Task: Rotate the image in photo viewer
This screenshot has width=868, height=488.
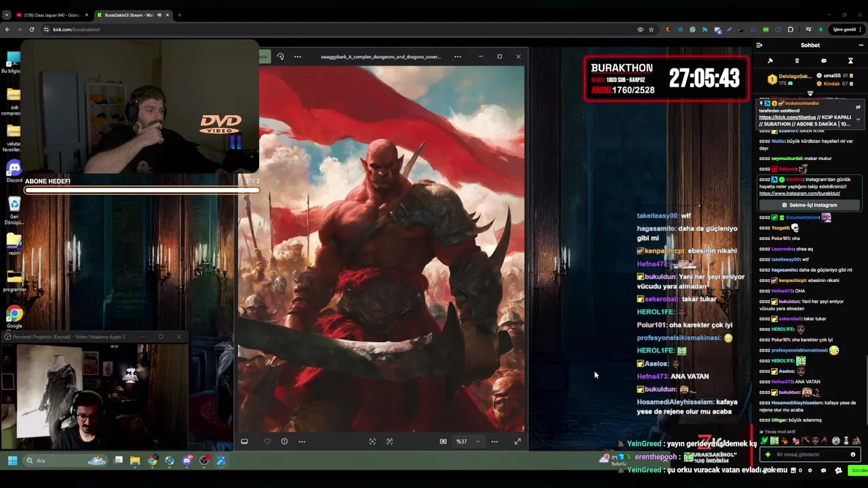Action: click(281, 56)
